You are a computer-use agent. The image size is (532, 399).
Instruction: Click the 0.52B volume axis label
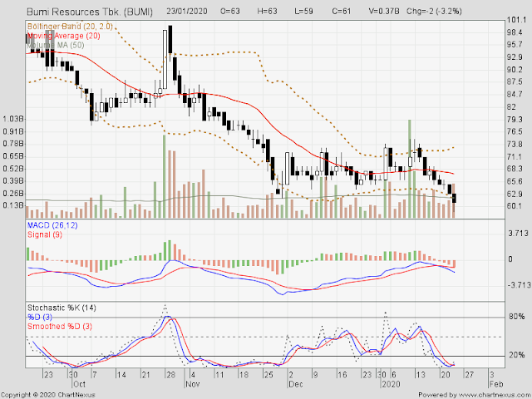point(13,169)
